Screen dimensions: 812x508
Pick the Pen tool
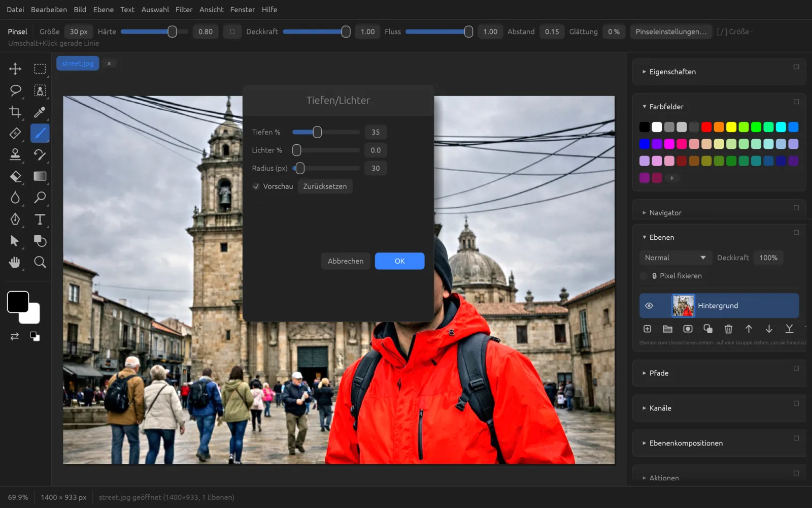click(15, 219)
